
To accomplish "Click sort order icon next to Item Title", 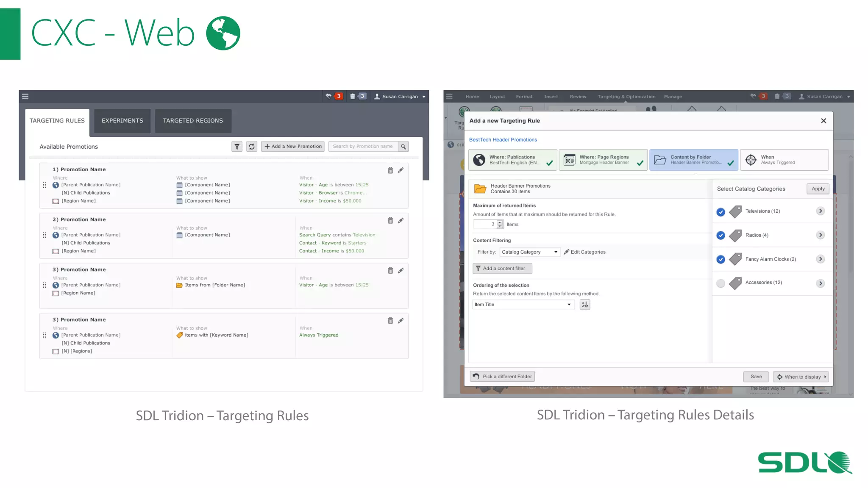I will pyautogui.click(x=585, y=305).
